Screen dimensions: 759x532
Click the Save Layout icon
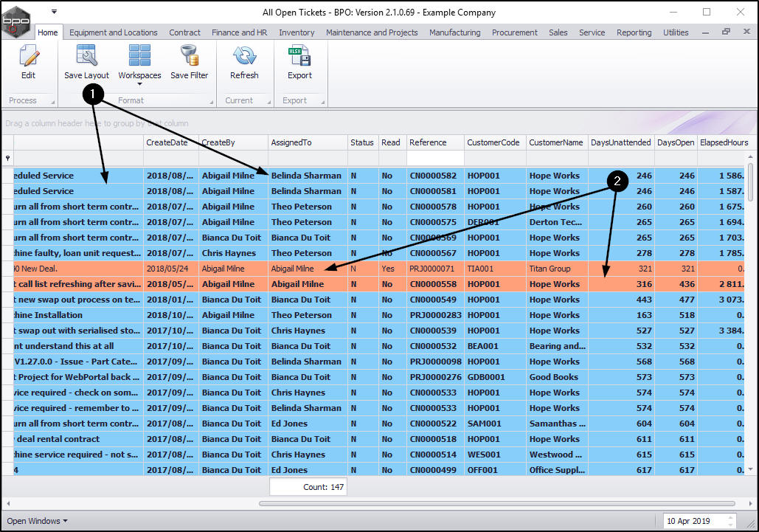click(86, 55)
